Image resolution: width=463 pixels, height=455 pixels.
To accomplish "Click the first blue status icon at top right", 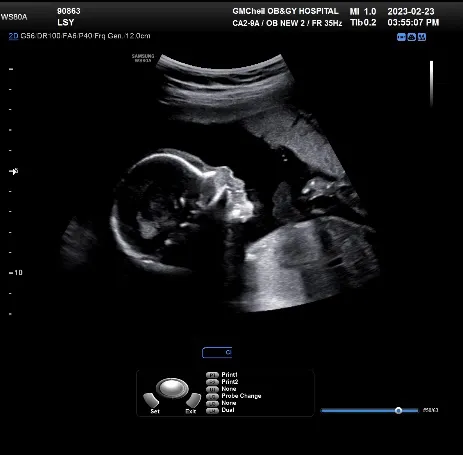I will 401,37.
